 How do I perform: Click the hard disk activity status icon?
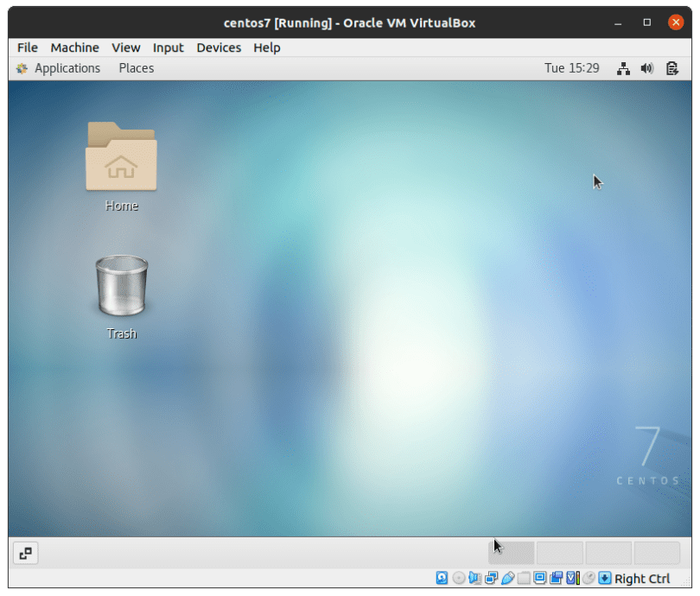442,578
